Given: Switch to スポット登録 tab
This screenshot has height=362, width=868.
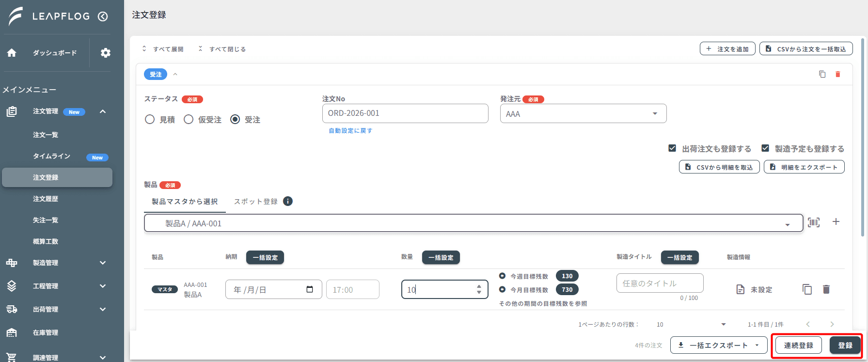Looking at the screenshot, I should point(255,202).
